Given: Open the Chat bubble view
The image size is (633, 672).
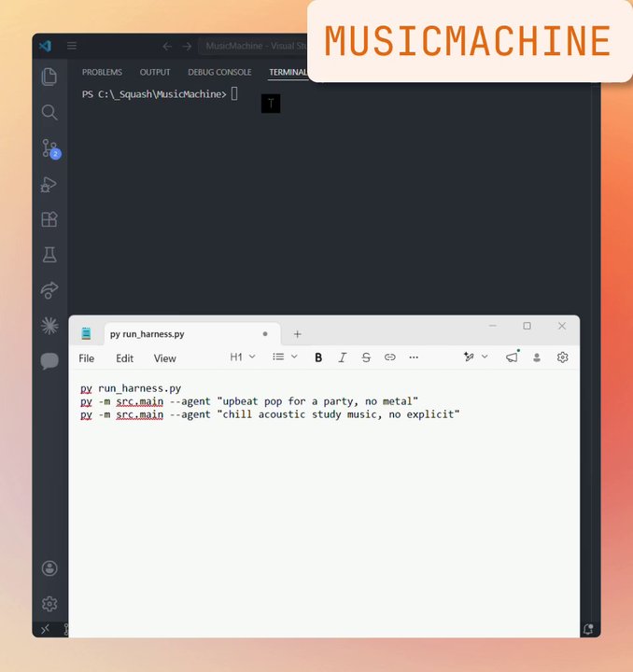Looking at the screenshot, I should 49,361.
